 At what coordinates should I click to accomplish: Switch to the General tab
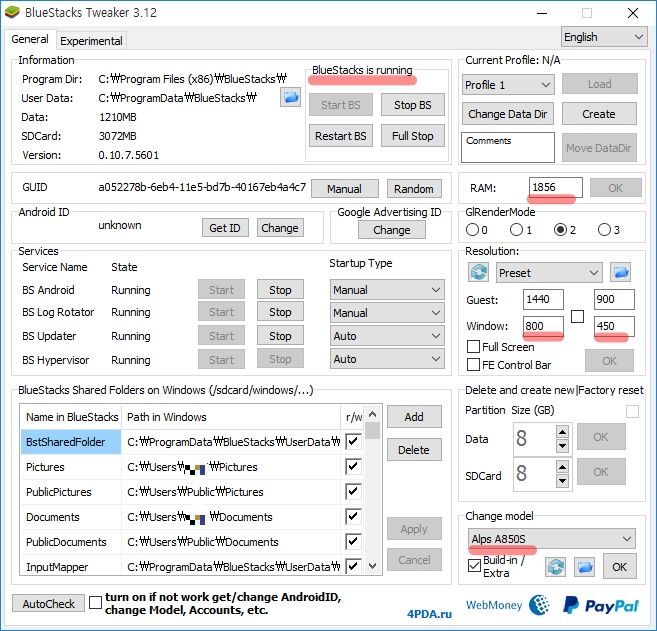(30, 39)
